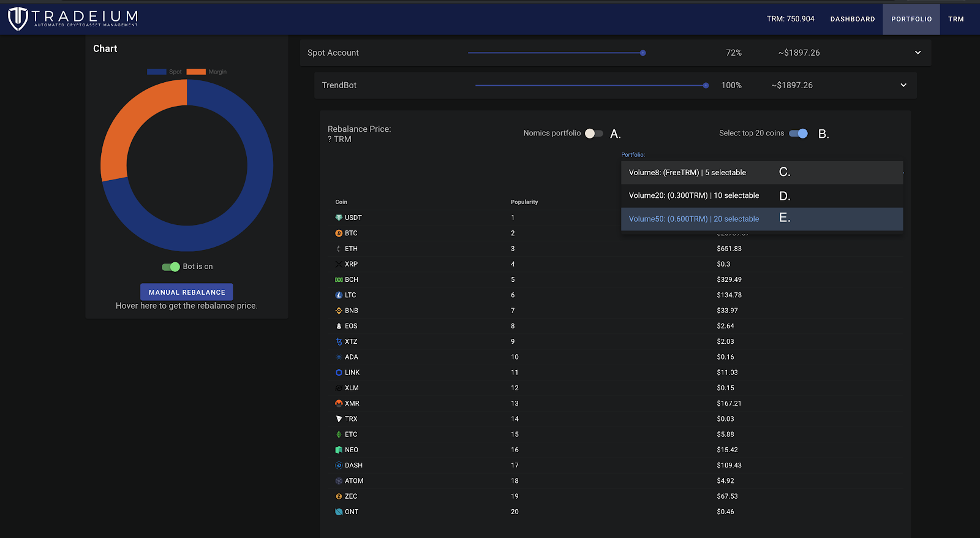
Task: Click the Spot Account 72% value
Action: [x=734, y=53]
